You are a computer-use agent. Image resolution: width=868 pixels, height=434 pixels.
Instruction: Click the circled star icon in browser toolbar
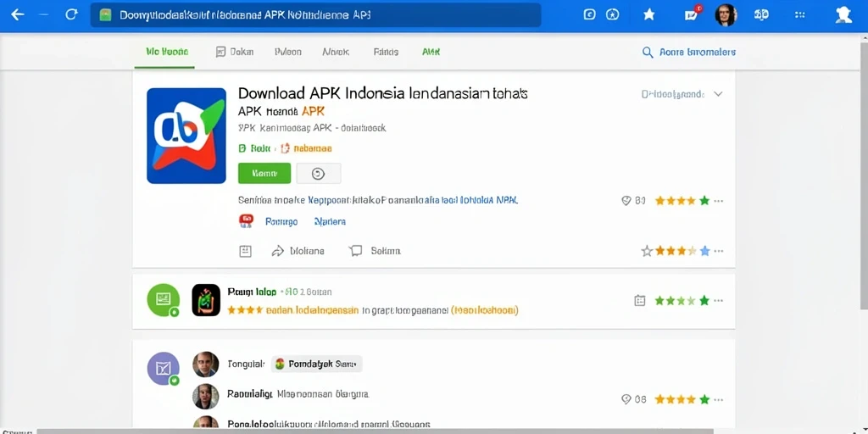tap(612, 15)
